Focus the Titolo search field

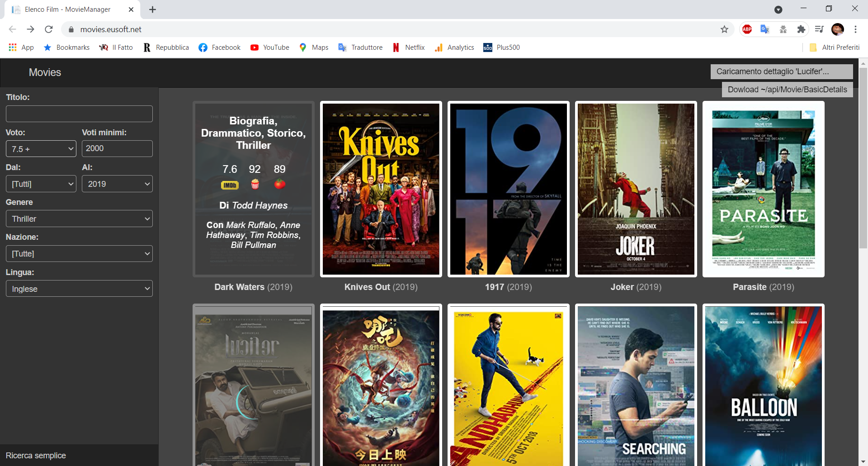[79, 114]
